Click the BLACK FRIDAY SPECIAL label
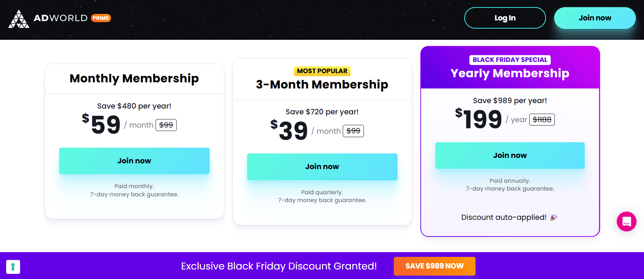Screen dimensions: 644x279 pyautogui.click(x=510, y=60)
